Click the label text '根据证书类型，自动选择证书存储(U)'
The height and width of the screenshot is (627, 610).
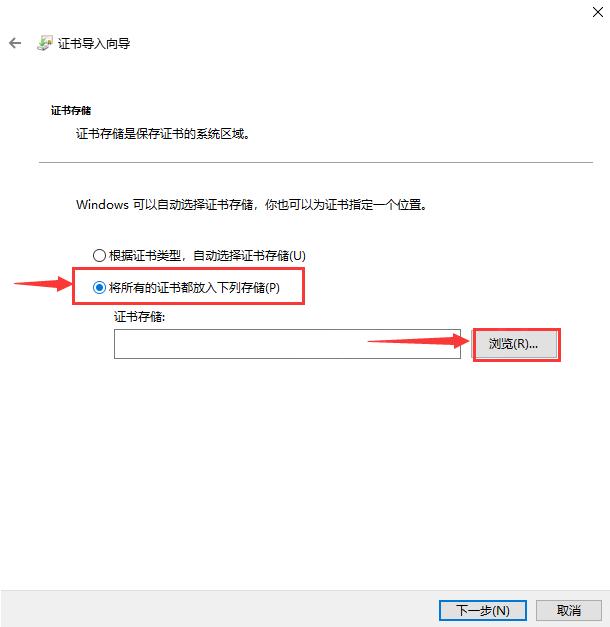(x=207, y=255)
